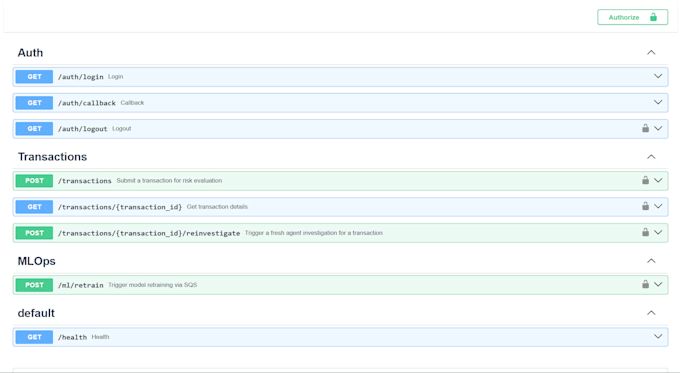Expand the POST /transactions chevron
Image resolution: width=680 pixels, height=373 pixels.
(x=658, y=180)
